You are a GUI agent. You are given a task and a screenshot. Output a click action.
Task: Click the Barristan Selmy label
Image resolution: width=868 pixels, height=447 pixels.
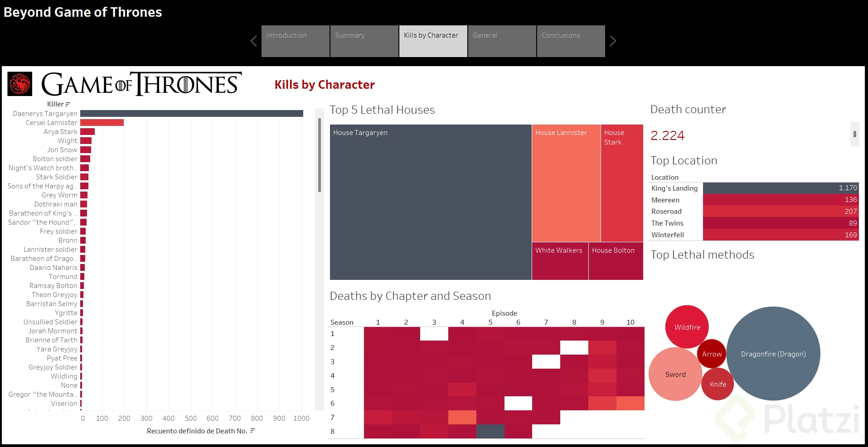click(52, 304)
